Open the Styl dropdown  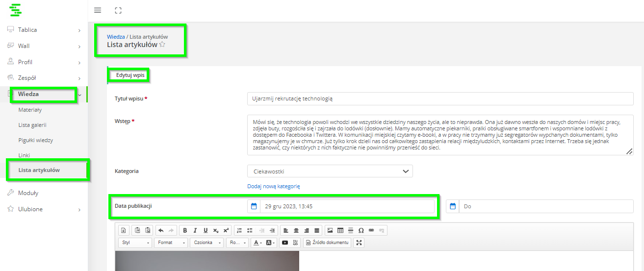pyautogui.click(x=135, y=243)
